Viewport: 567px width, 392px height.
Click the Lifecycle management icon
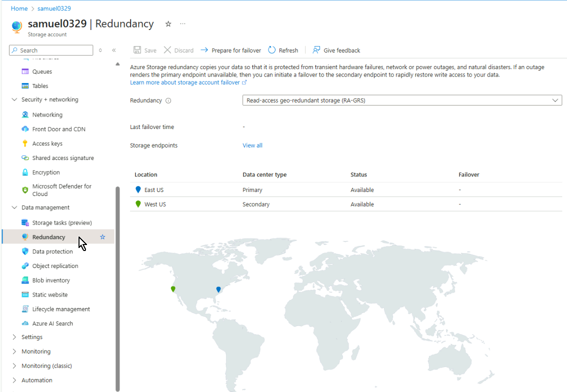coord(25,309)
